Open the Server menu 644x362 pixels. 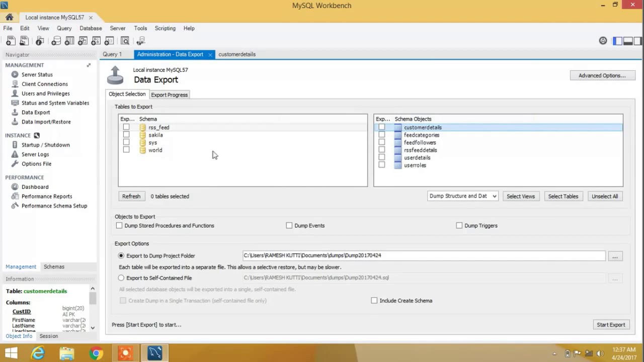118,28
